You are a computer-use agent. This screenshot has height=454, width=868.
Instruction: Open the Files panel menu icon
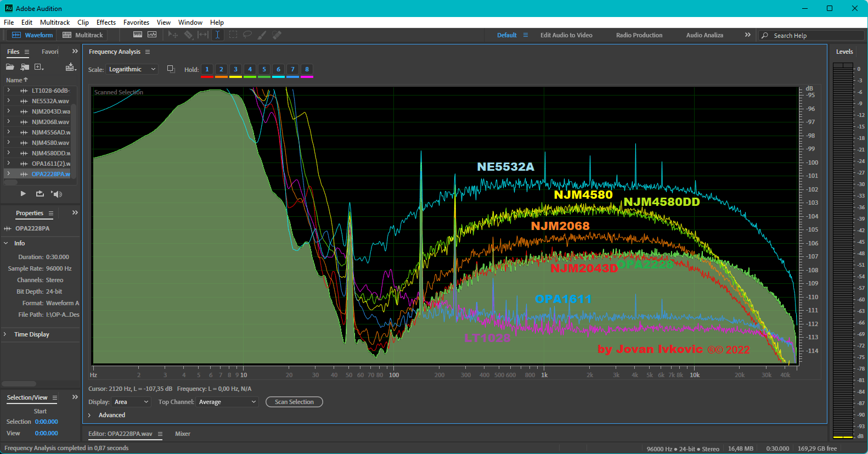[26, 52]
